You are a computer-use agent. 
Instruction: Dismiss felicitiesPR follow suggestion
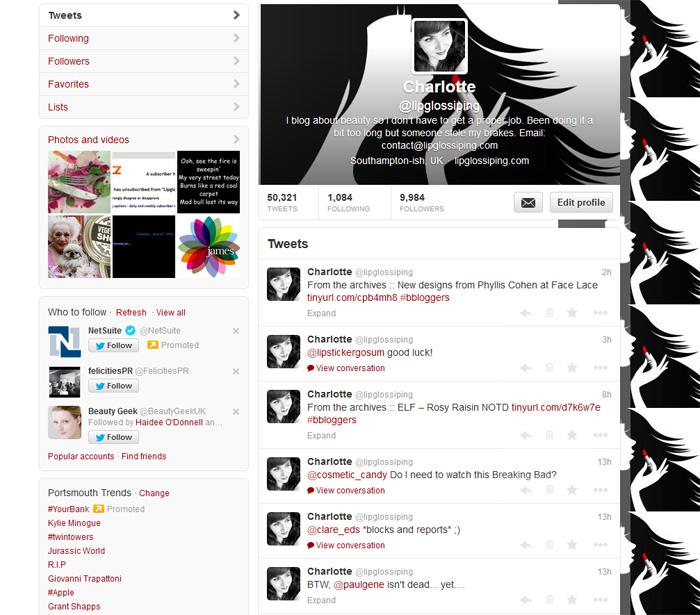236,371
